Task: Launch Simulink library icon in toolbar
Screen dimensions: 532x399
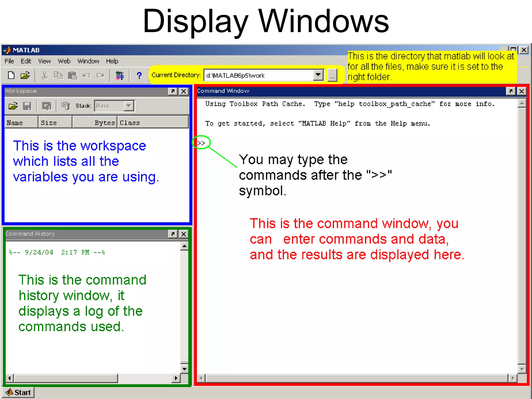Action: coord(119,75)
